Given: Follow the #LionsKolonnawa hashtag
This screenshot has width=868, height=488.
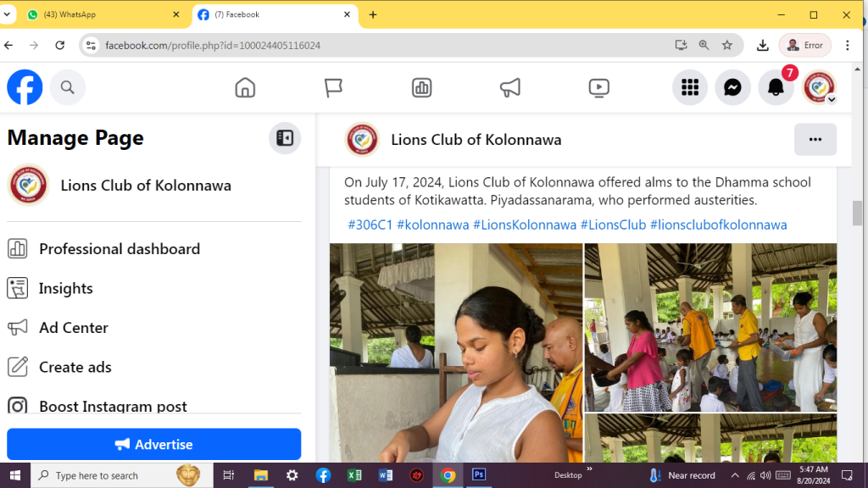Looking at the screenshot, I should click(x=524, y=225).
